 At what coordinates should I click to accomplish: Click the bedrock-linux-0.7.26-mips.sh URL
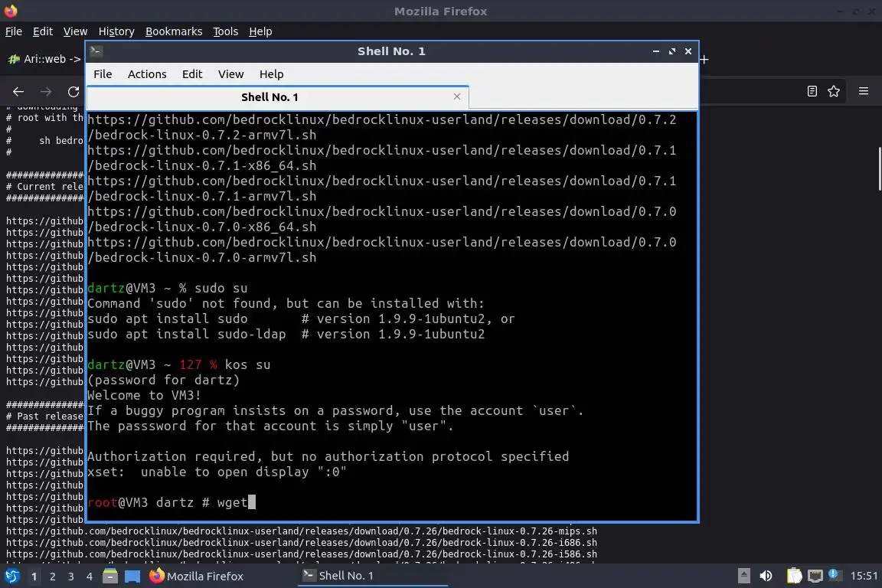click(x=302, y=531)
